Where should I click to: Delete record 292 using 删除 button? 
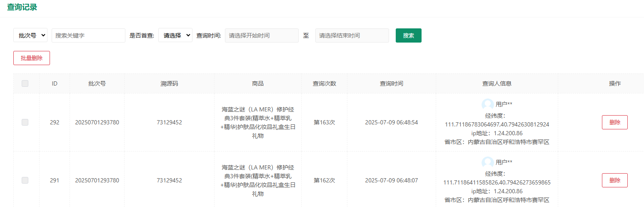click(x=614, y=122)
